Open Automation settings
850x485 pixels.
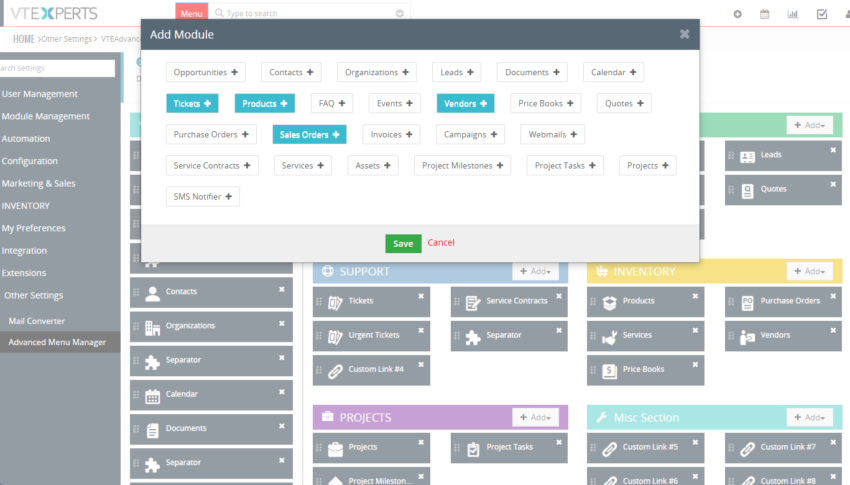point(25,139)
